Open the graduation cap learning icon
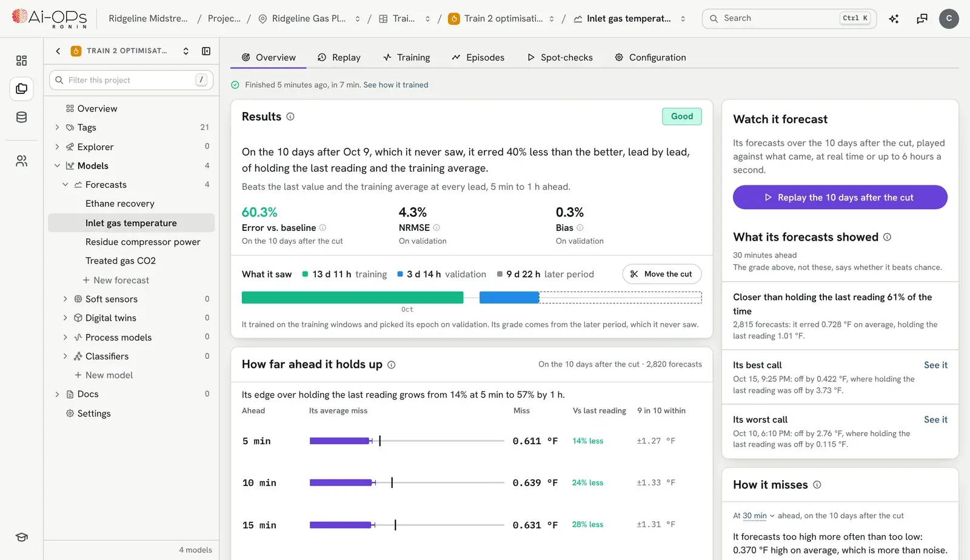This screenshot has width=970, height=560. [x=21, y=537]
